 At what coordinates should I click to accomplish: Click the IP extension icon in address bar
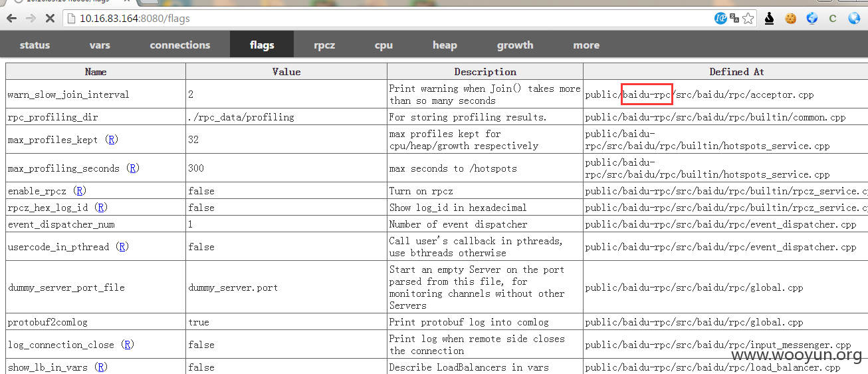coord(720,19)
